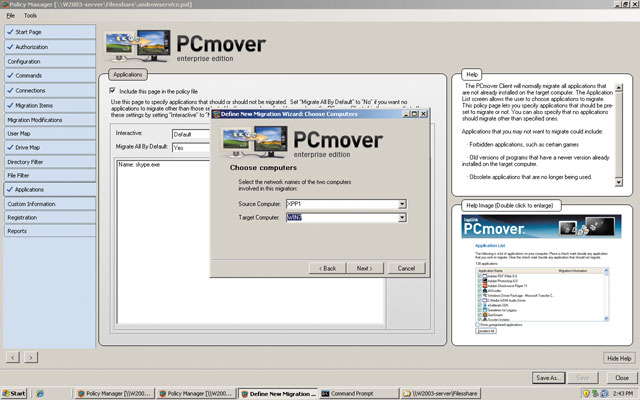Viewport: 640px width, 400px height.
Task: Select Configuration in the sidebar
Action: (50, 61)
